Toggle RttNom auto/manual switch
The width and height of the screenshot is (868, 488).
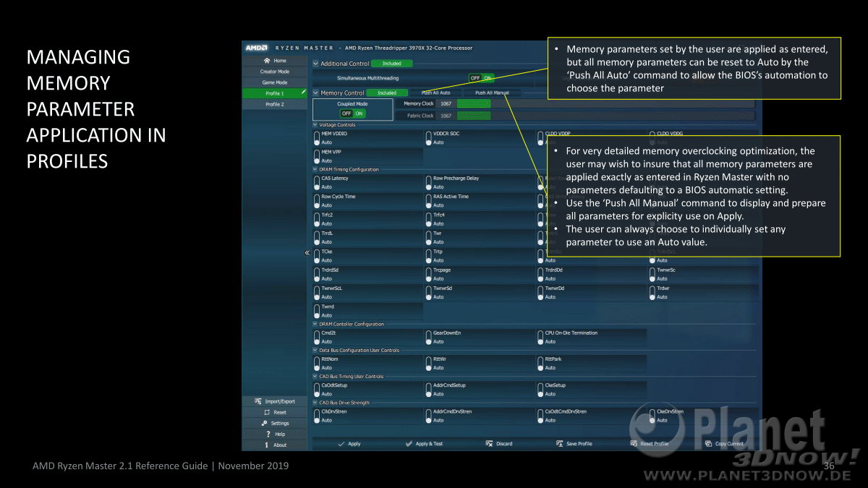coord(317,363)
